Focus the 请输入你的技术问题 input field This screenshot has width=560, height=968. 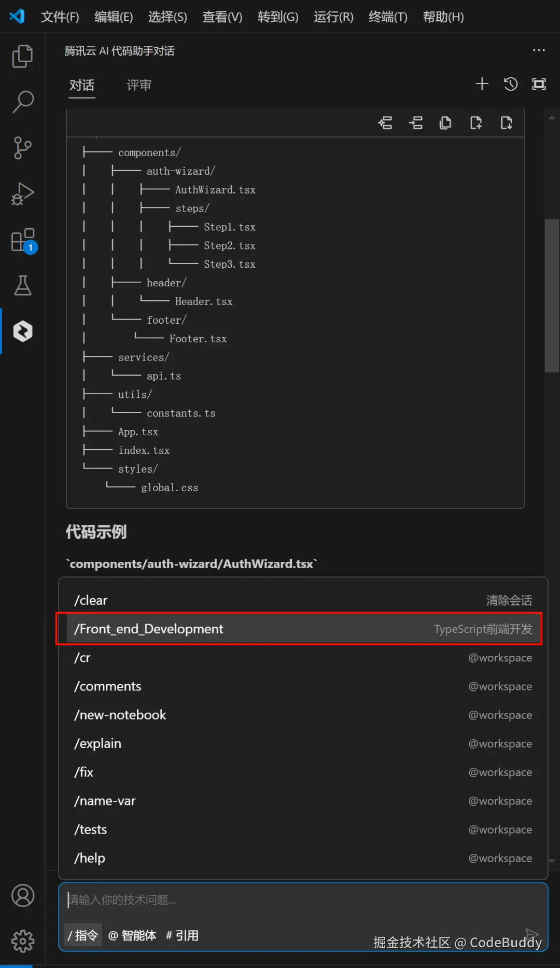301,900
